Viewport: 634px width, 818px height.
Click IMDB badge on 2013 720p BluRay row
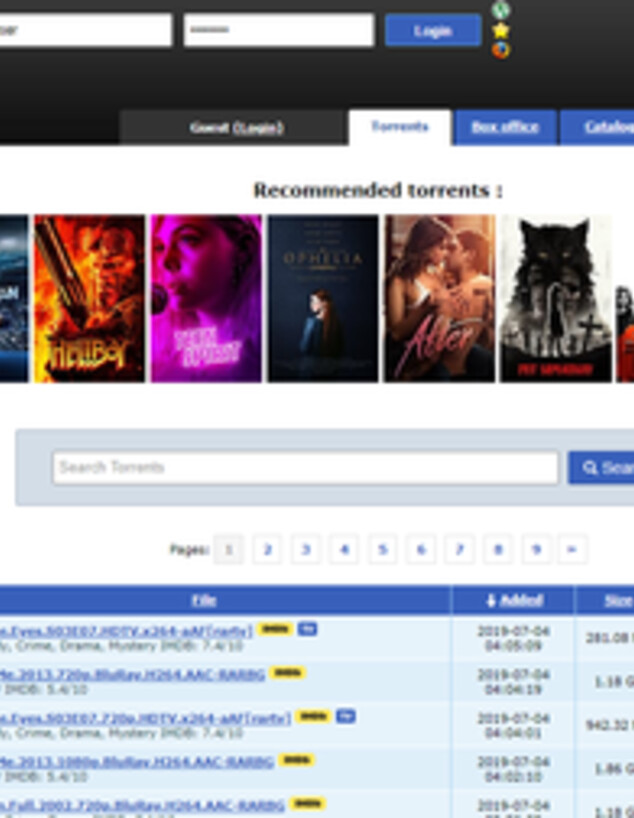[288, 673]
